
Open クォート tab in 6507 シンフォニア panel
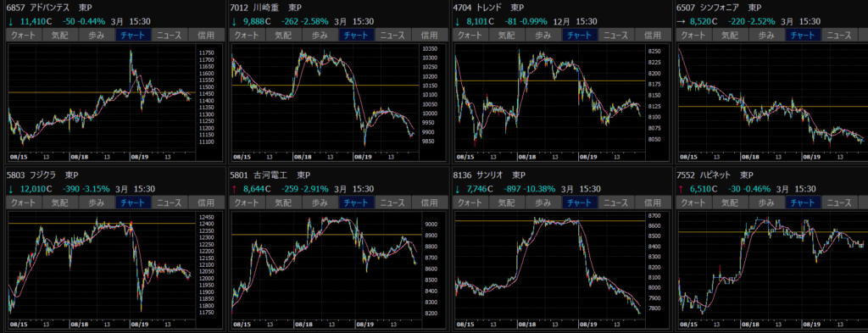693,35
